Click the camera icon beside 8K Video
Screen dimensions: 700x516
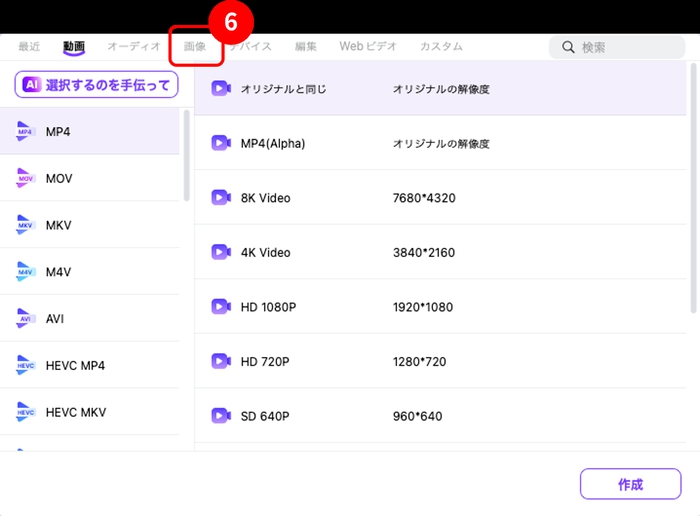pyautogui.click(x=221, y=198)
